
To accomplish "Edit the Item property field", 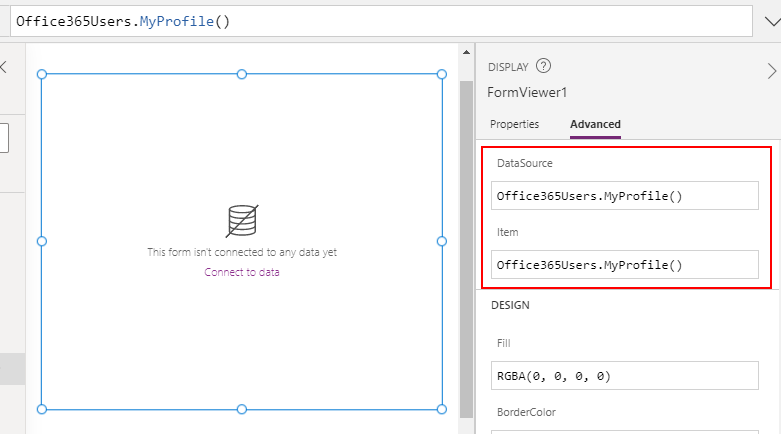I will pyautogui.click(x=625, y=265).
